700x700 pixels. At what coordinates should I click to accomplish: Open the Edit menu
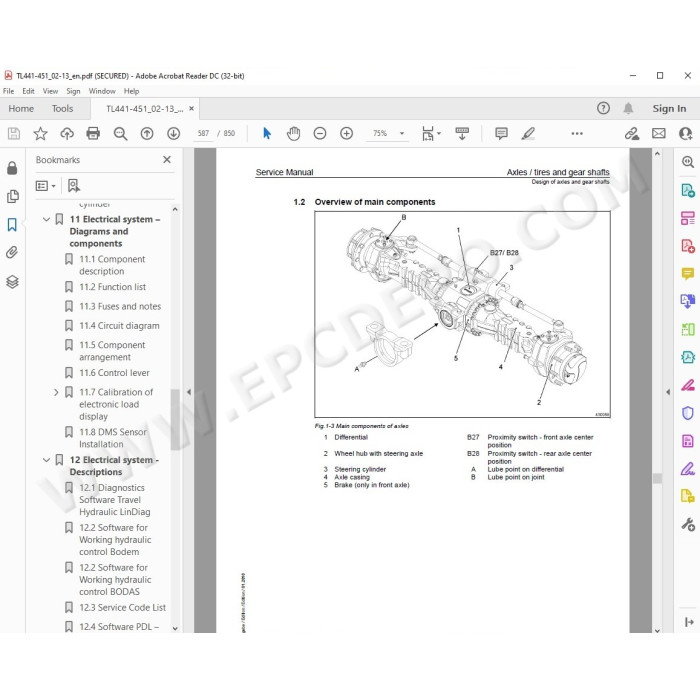pos(28,91)
